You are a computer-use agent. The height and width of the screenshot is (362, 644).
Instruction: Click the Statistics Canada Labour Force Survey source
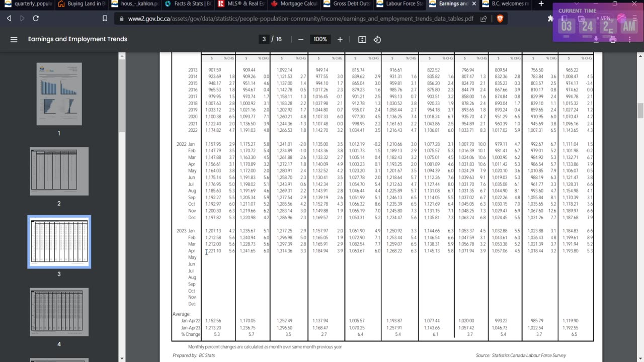pos(521,355)
